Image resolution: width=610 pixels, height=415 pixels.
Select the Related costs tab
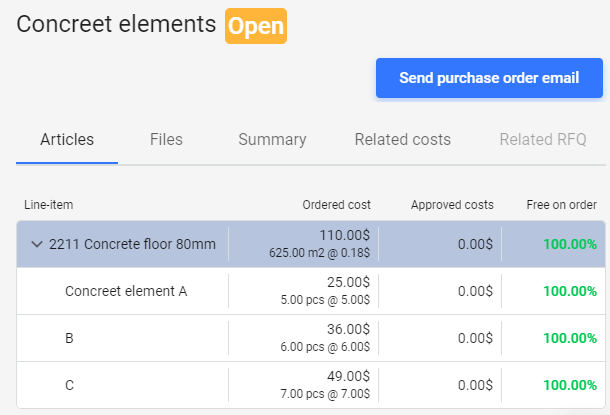402,139
